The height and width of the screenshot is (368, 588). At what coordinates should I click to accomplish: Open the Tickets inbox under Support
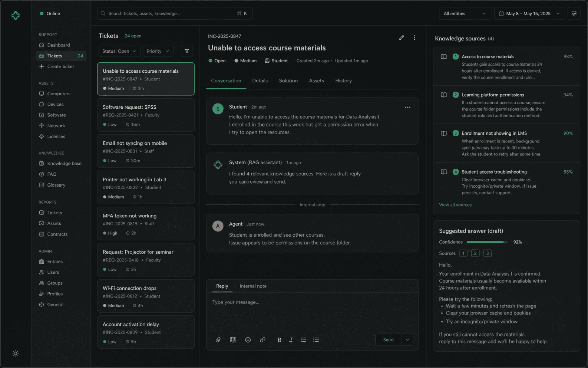click(x=61, y=56)
